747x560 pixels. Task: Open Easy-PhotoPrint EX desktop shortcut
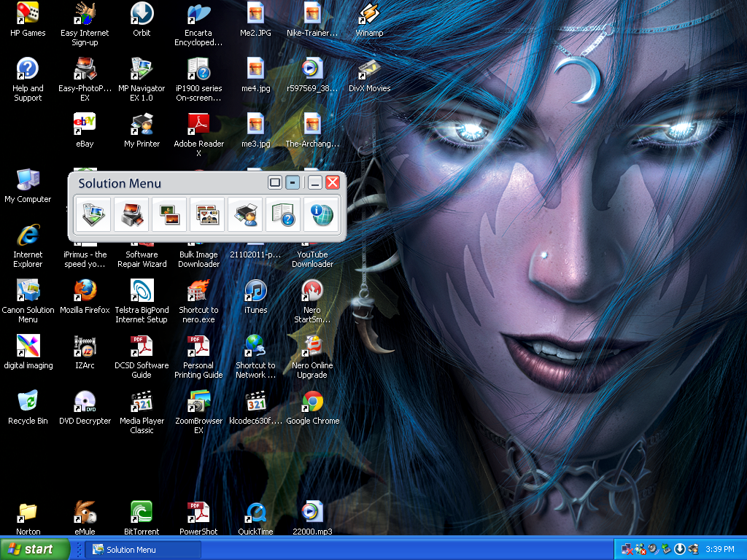pos(85,79)
